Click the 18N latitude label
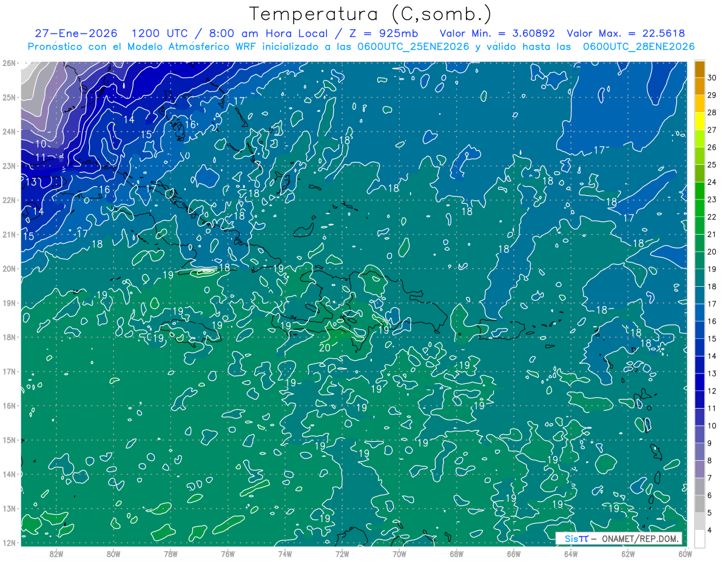The image size is (728, 562). coord(9,336)
